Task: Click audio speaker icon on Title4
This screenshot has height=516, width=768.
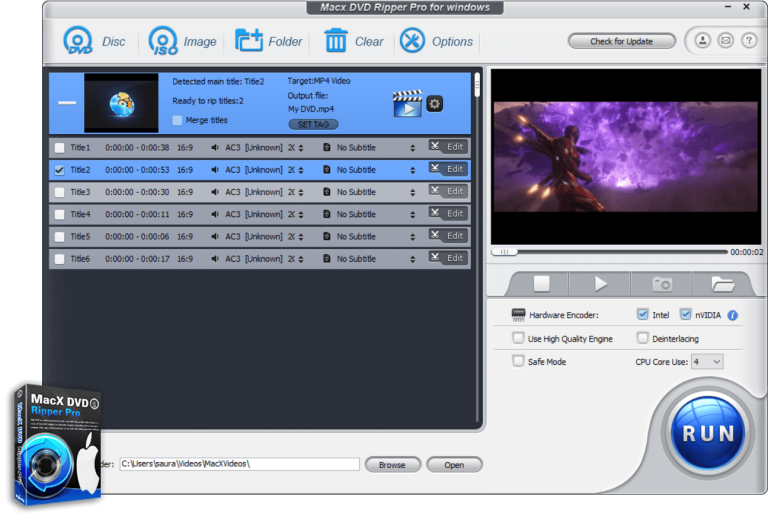Action: click(215, 214)
